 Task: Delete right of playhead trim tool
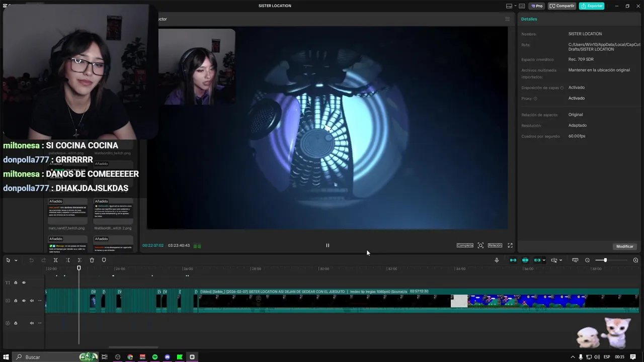79,260
